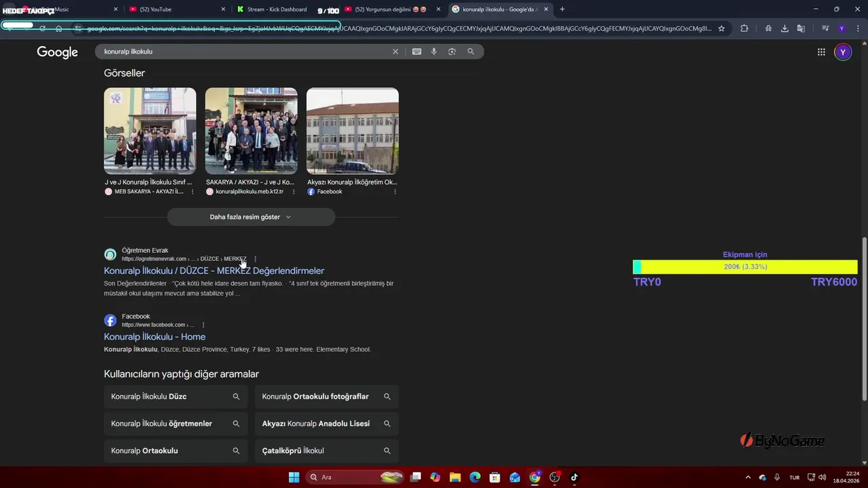Click the 'Ekipman için' yellow progress bar

(745, 267)
